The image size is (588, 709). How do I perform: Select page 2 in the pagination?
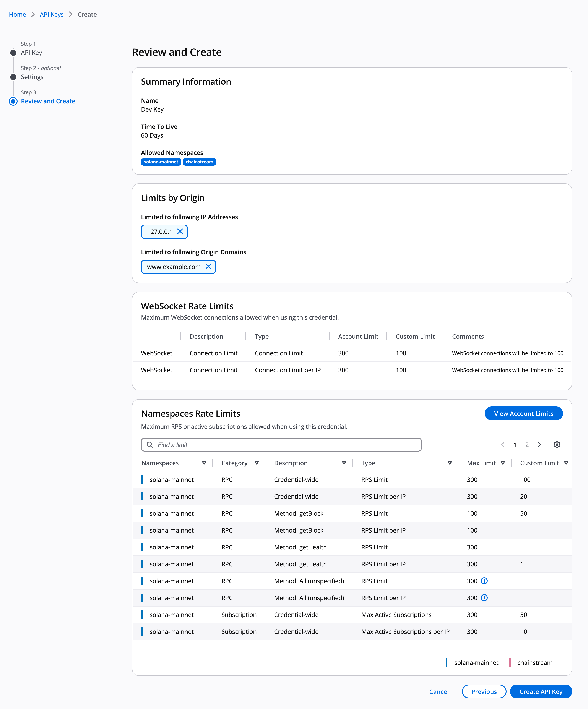(x=527, y=445)
